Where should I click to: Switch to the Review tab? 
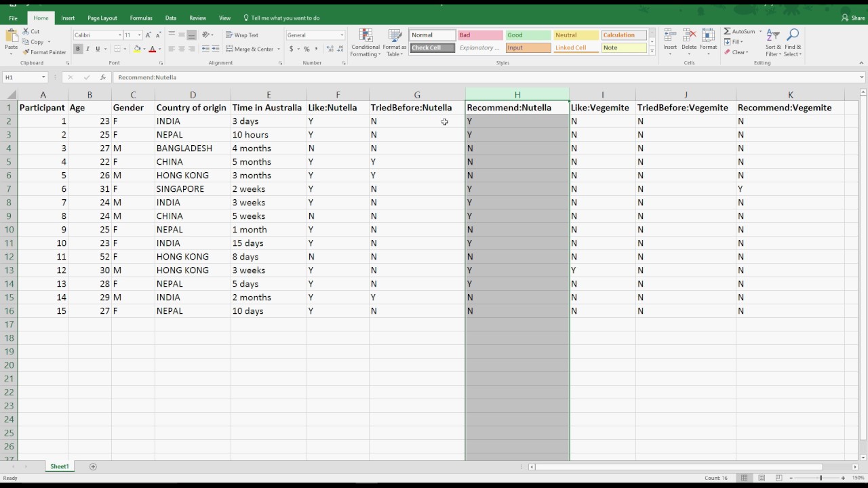198,18
